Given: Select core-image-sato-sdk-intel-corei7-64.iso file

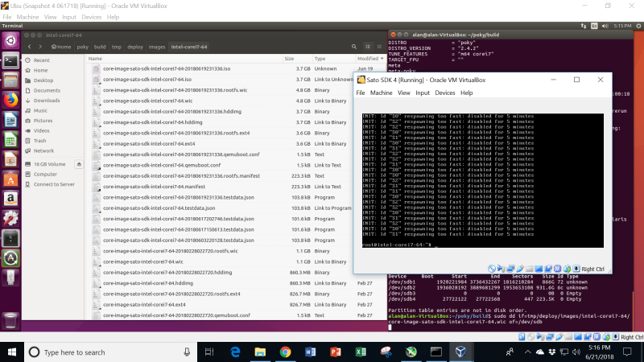Looking at the screenshot, I should point(147,79).
